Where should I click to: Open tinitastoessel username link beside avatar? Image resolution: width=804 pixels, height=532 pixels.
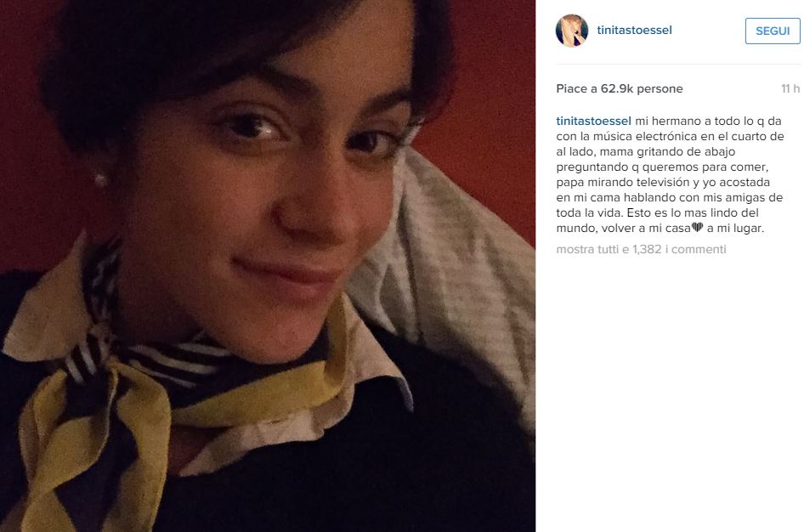634,31
